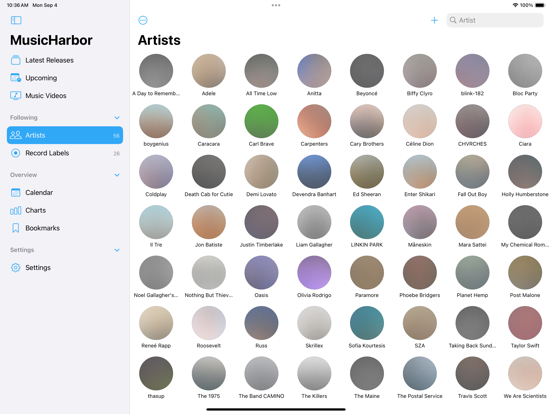
Task: Click the search magnifier icon
Action: 453,20
